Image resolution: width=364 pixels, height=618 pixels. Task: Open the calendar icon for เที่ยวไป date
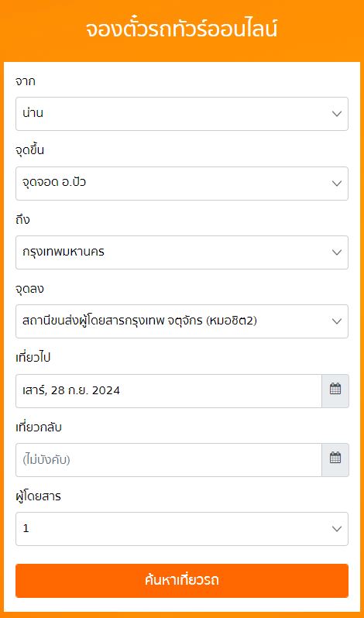(x=335, y=391)
